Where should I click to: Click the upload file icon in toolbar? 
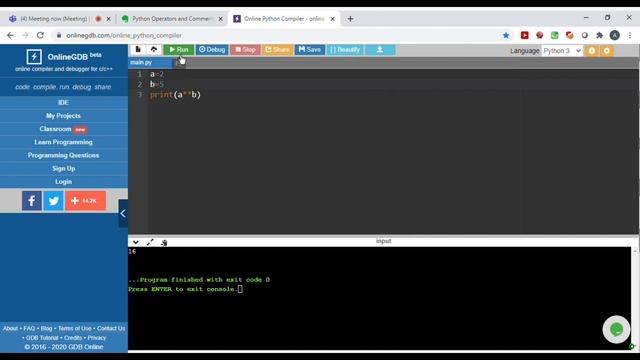point(153,49)
